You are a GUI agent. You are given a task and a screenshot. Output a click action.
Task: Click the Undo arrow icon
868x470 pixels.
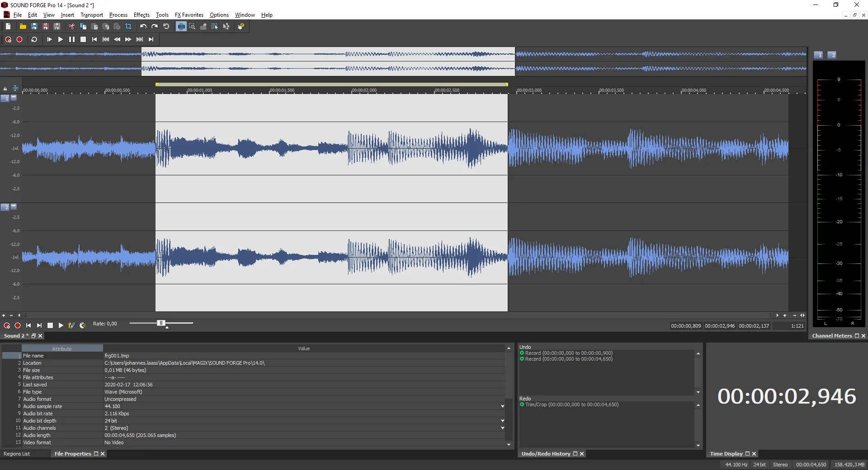143,27
